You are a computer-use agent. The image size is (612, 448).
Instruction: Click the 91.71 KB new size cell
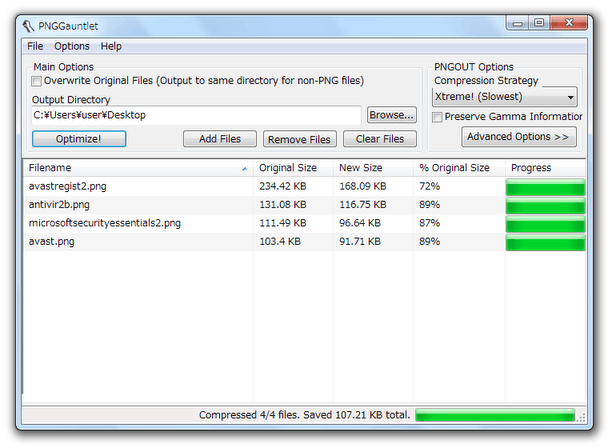360,242
